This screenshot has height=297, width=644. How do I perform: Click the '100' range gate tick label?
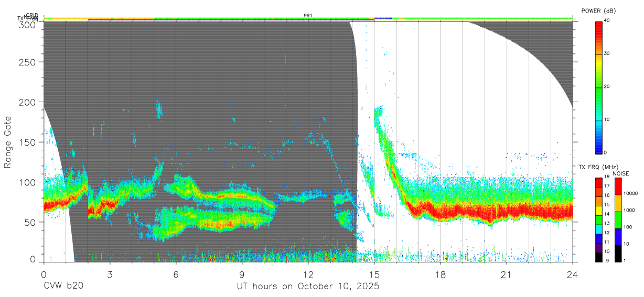click(28, 182)
